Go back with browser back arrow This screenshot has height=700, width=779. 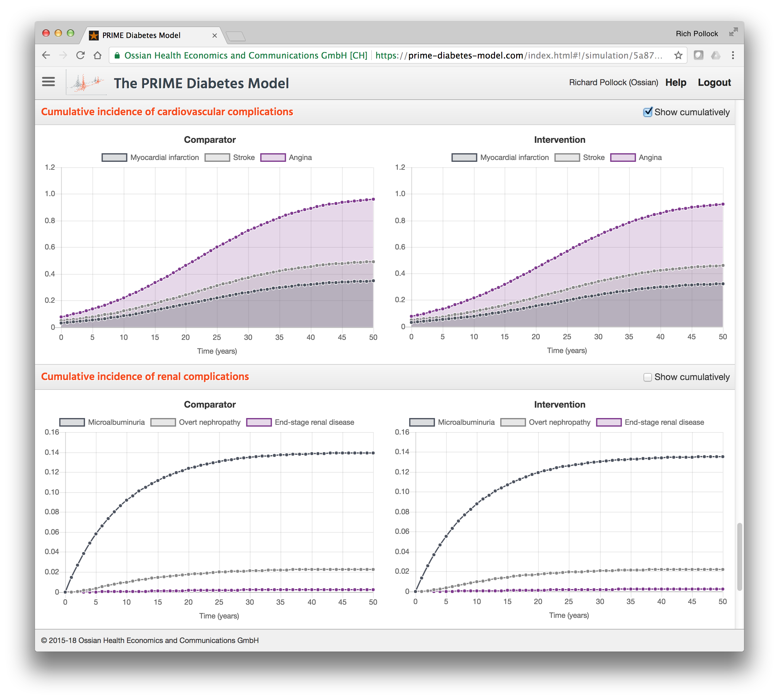point(46,55)
